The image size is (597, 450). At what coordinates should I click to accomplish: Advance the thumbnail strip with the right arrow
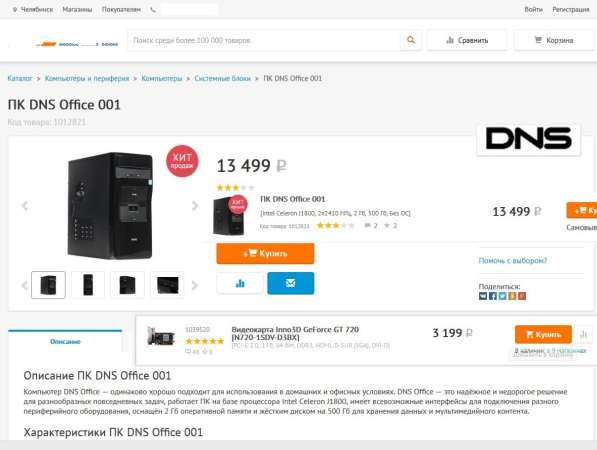(195, 285)
